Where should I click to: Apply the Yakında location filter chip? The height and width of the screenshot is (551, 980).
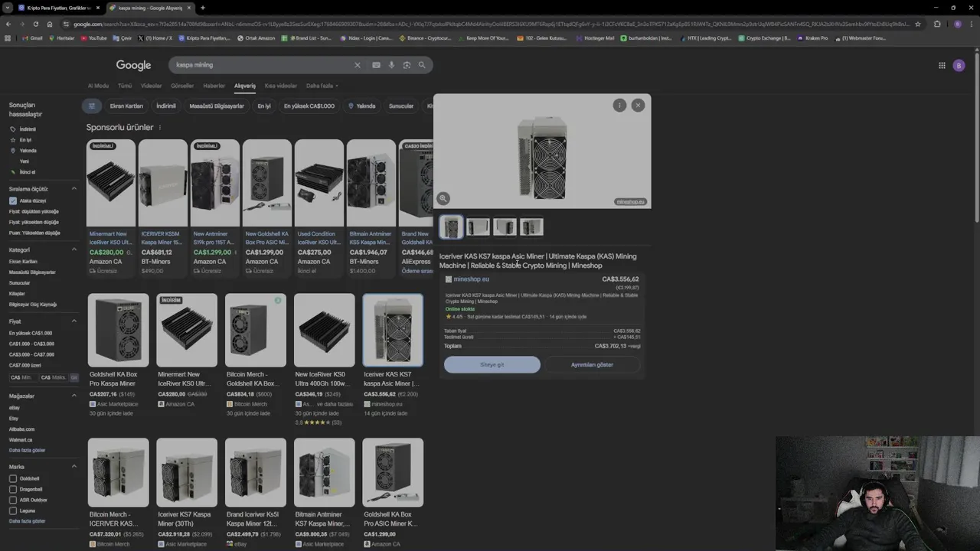click(x=362, y=106)
